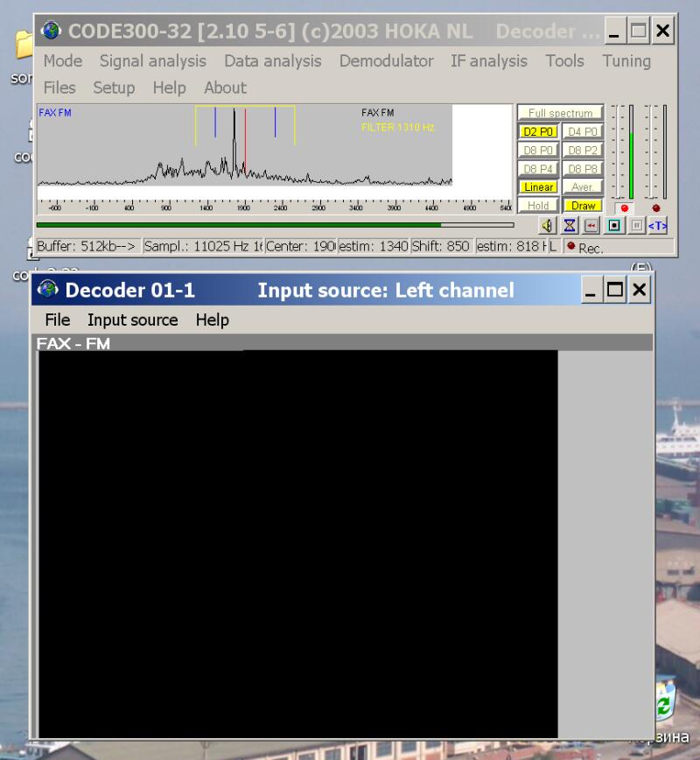Toggle the Full spectrum button
The image size is (700, 760).
tap(561, 113)
